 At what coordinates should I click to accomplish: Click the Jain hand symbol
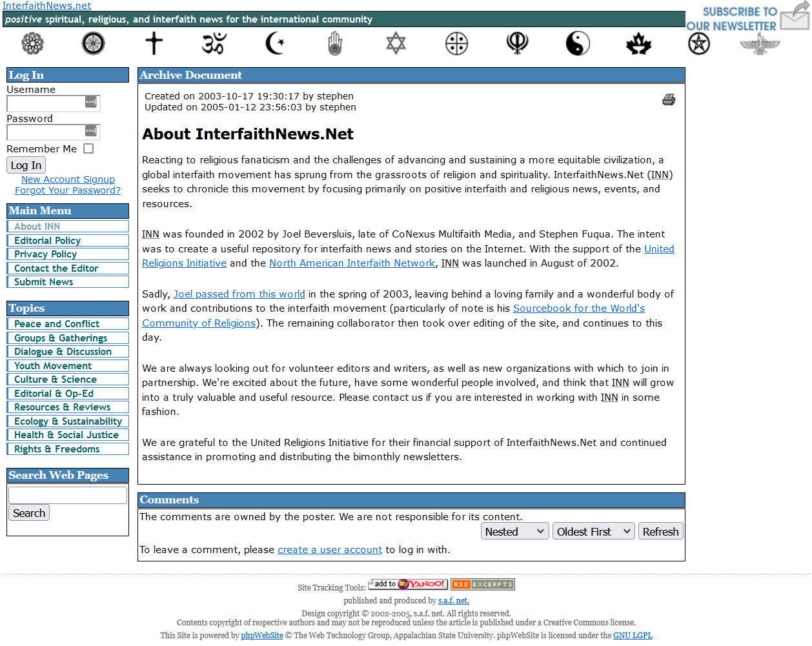click(x=335, y=44)
